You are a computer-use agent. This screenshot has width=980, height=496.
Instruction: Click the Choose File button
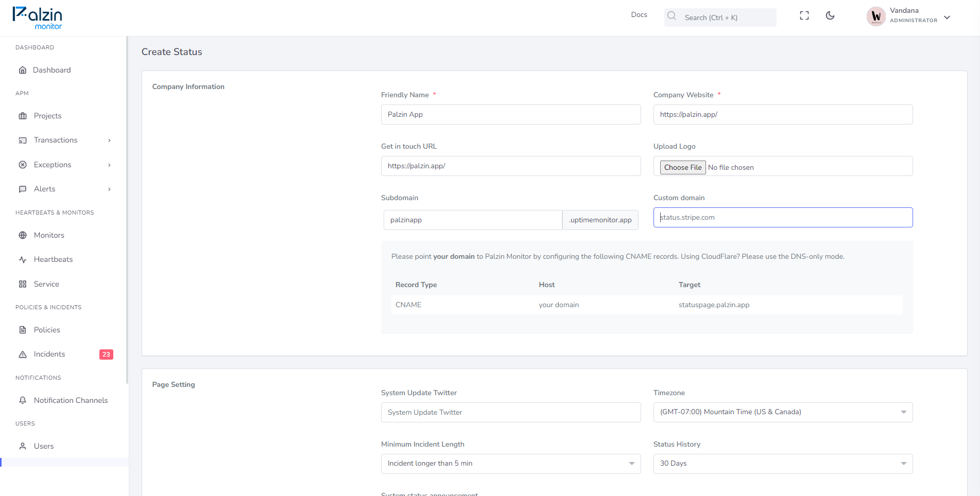coord(683,167)
